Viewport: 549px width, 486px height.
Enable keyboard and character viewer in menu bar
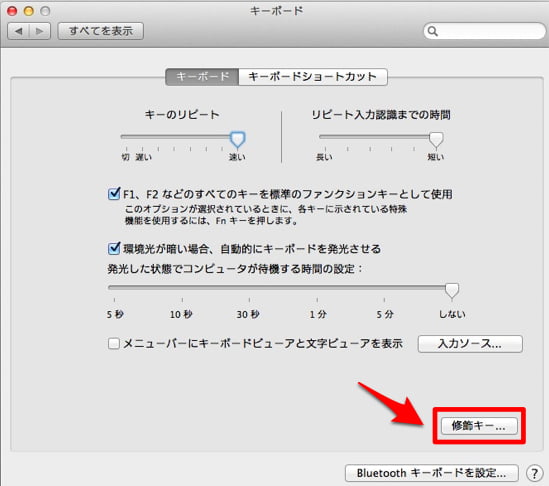(x=114, y=343)
